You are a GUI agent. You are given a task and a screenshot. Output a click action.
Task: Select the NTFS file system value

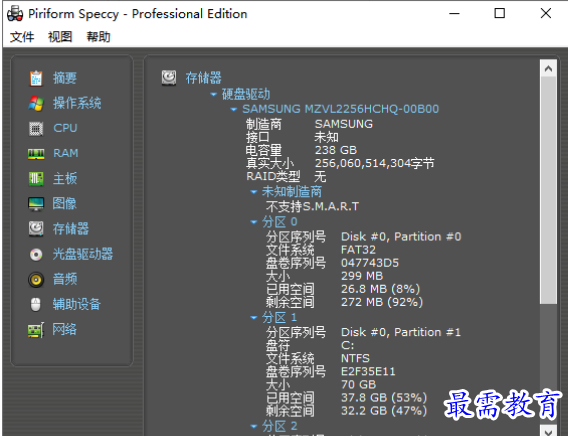point(355,359)
